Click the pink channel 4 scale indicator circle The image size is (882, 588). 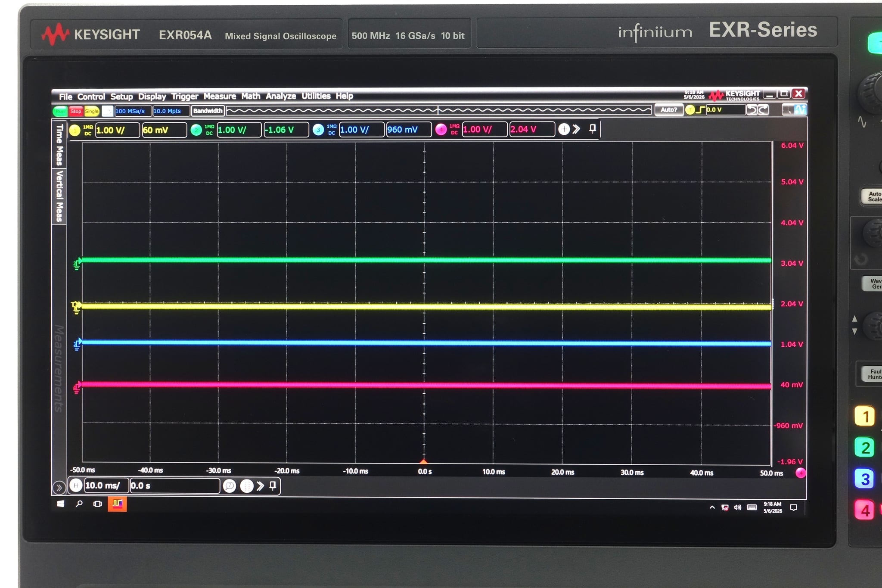(x=801, y=473)
